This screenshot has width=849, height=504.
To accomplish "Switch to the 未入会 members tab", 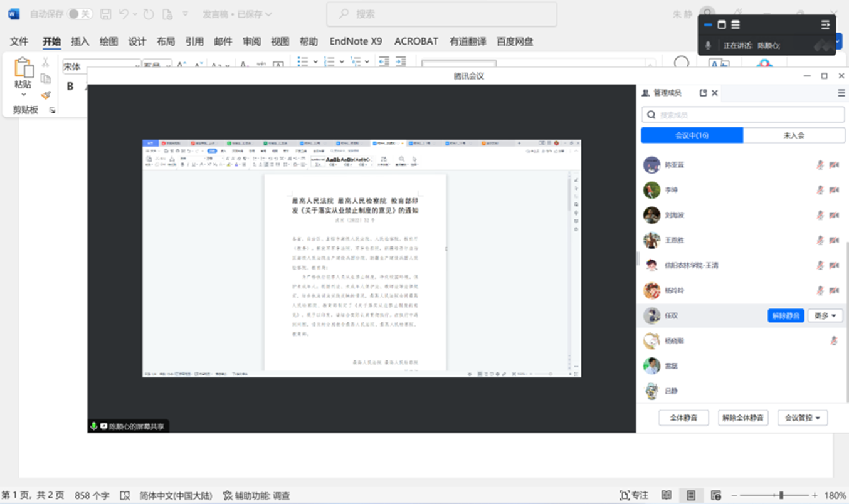I will point(793,135).
